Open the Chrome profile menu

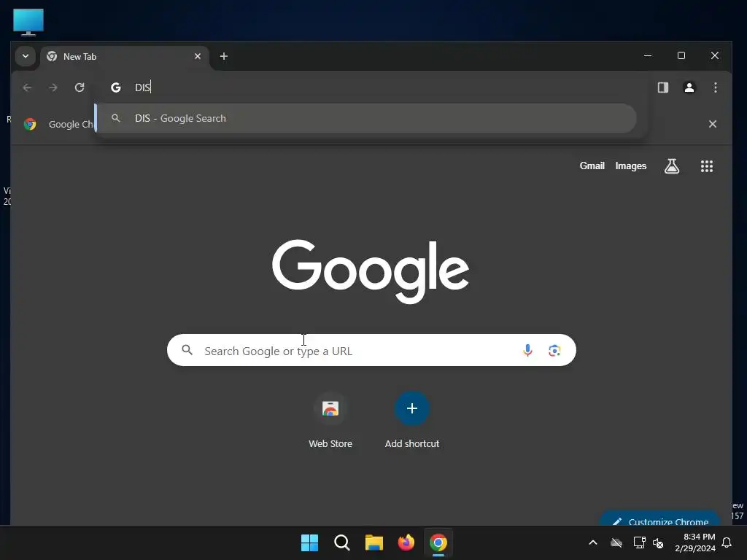click(689, 87)
